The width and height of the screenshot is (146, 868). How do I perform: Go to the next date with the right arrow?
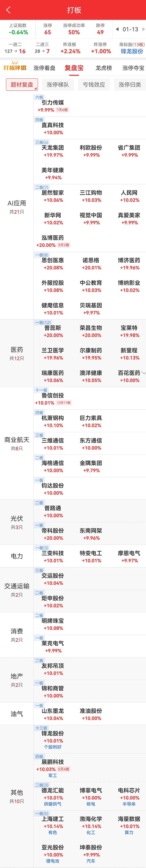(143, 29)
